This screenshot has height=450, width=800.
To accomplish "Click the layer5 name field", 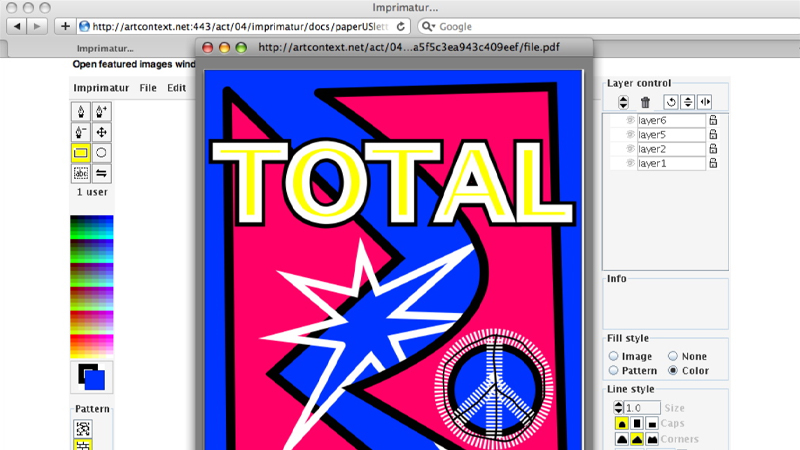I will [x=671, y=135].
